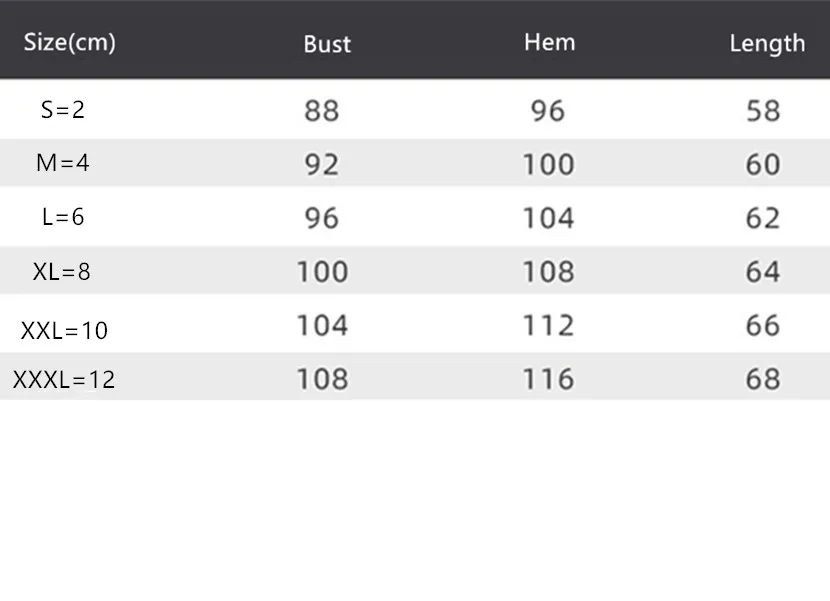The width and height of the screenshot is (830, 601).
Task: Select the Bust column header
Action: pyautogui.click(x=327, y=45)
